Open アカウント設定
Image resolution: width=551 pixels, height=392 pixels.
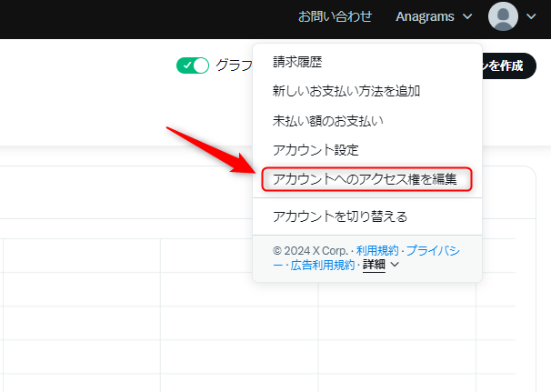pos(316,149)
